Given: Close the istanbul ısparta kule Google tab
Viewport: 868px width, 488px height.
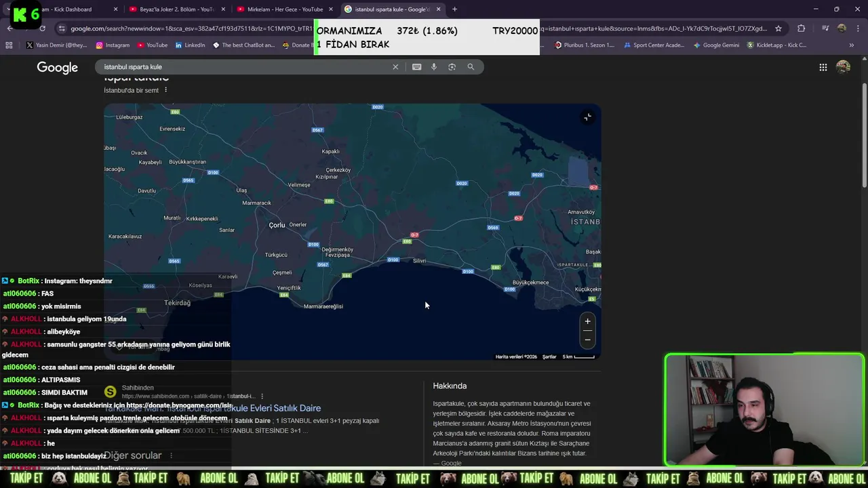Looking at the screenshot, I should coord(439,9).
